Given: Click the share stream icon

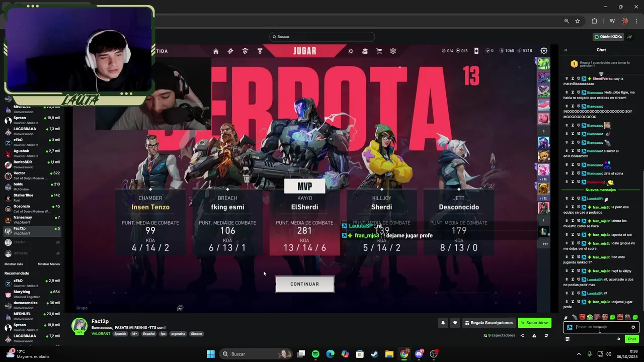Looking at the screenshot, I should [x=522, y=335].
